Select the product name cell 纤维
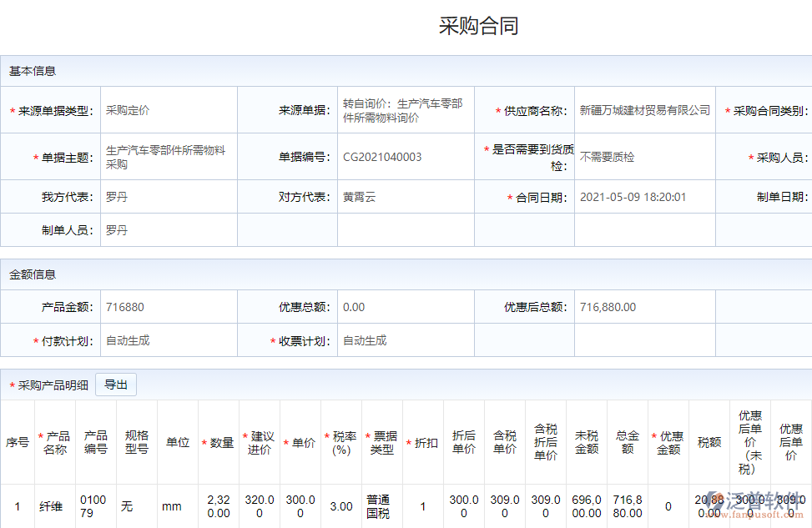The width and height of the screenshot is (812, 528). coord(51,506)
